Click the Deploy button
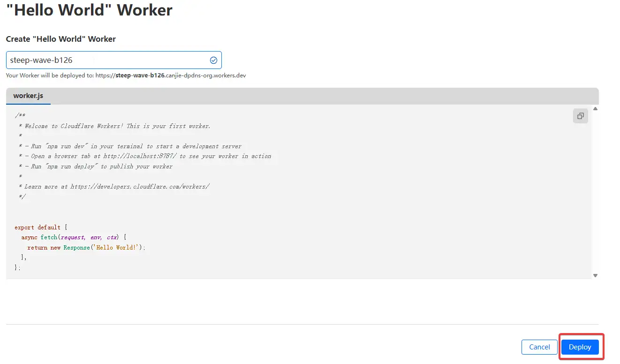The height and width of the screenshot is (364, 620). click(580, 347)
